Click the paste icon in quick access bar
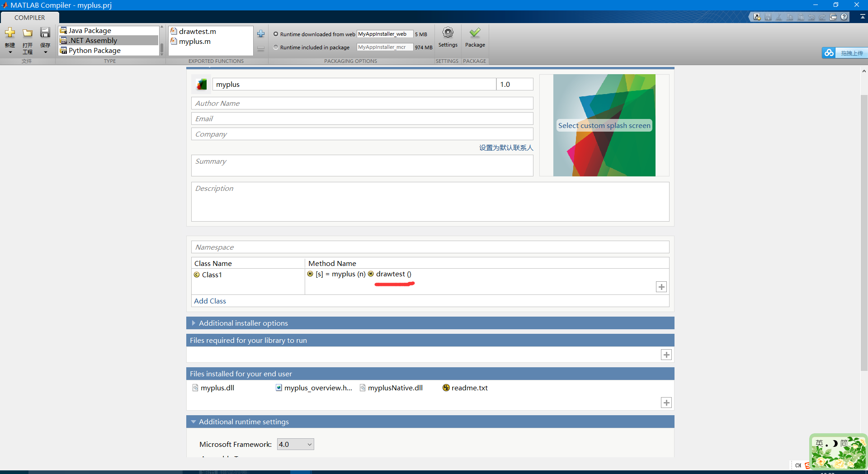The width and height of the screenshot is (868, 474). pyautogui.click(x=801, y=17)
